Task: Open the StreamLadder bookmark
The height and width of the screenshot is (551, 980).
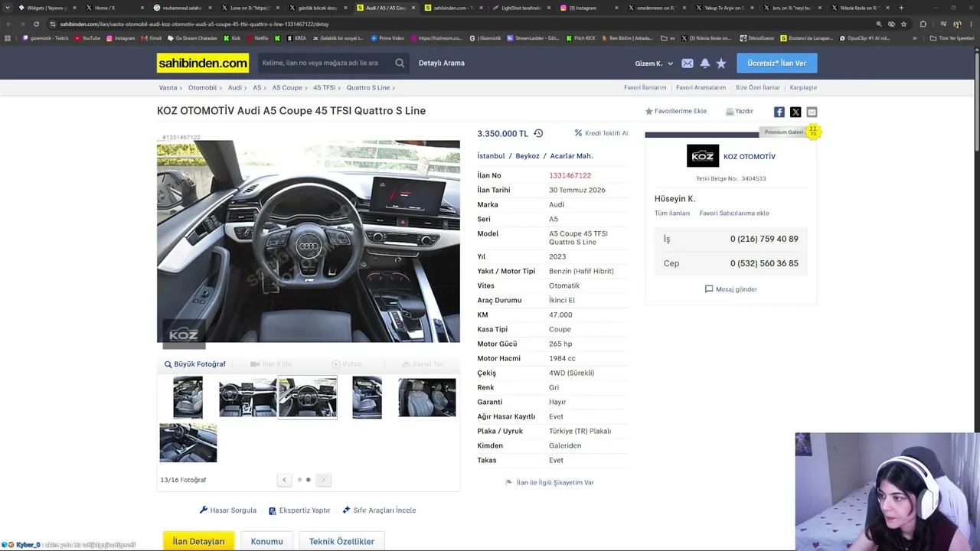Action: (x=533, y=38)
